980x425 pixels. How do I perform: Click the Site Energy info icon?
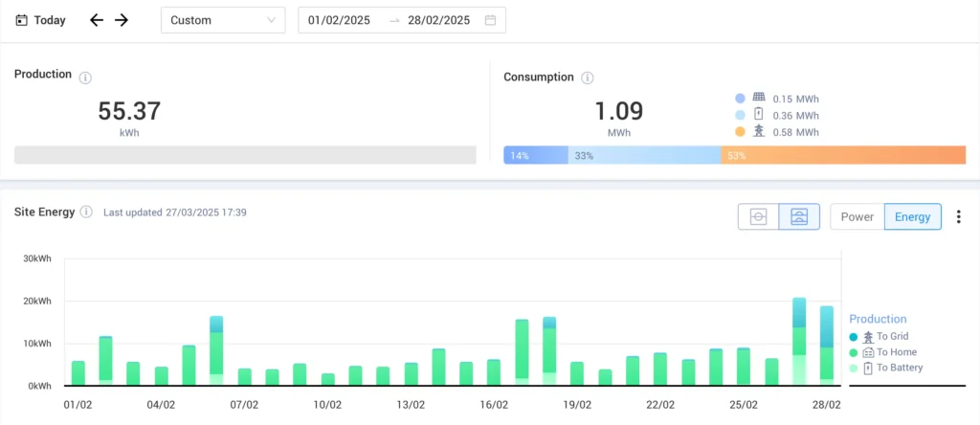click(87, 212)
